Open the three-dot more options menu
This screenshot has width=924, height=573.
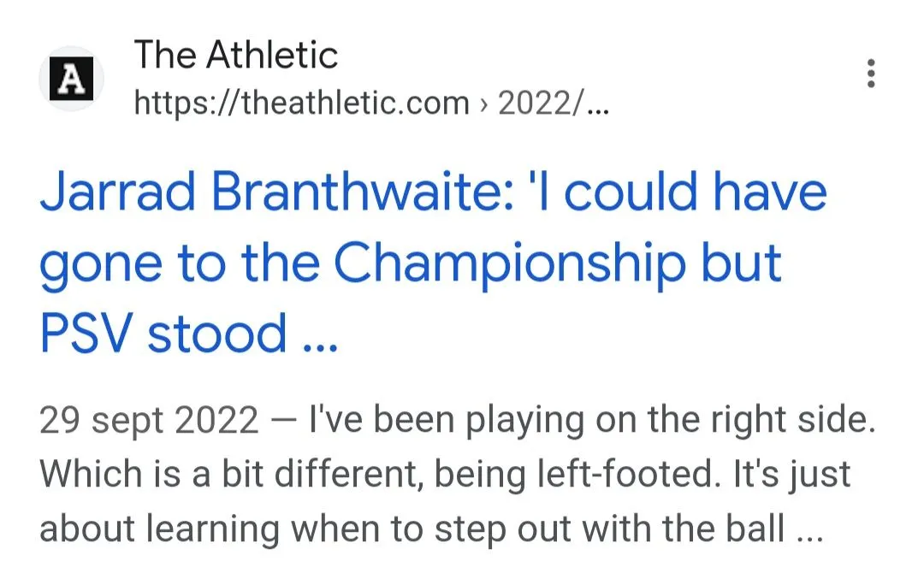pos(871,74)
